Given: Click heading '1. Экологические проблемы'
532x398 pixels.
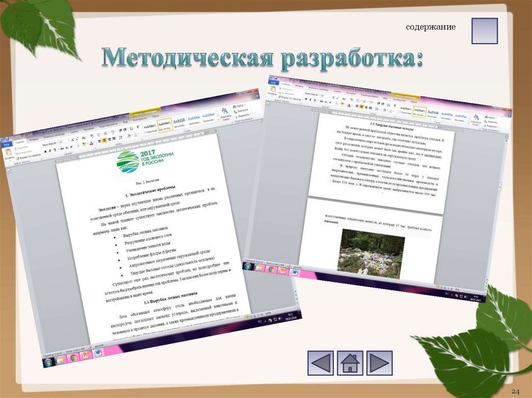Looking at the screenshot, I should coord(150,191).
